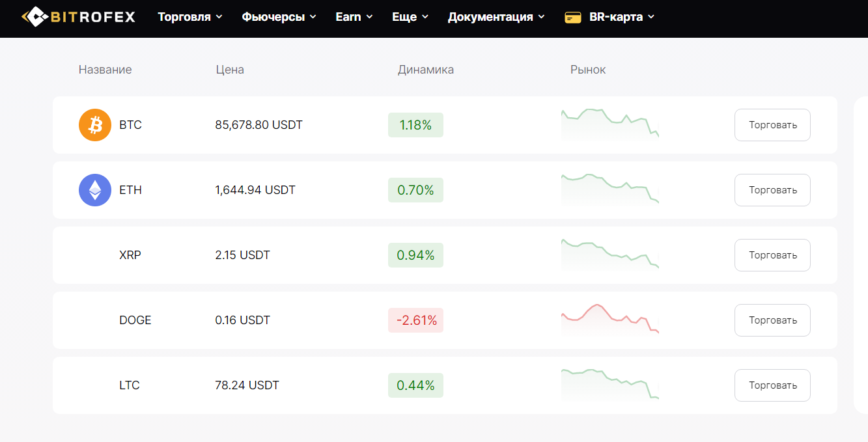868x442 pixels.
Task: Select the LTC row name
Action: pyautogui.click(x=130, y=385)
